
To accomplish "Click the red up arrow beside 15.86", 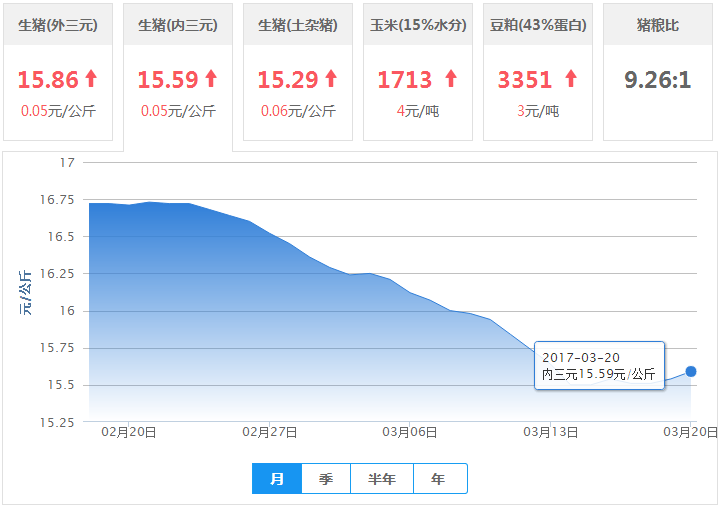I will pyautogui.click(x=91, y=79).
